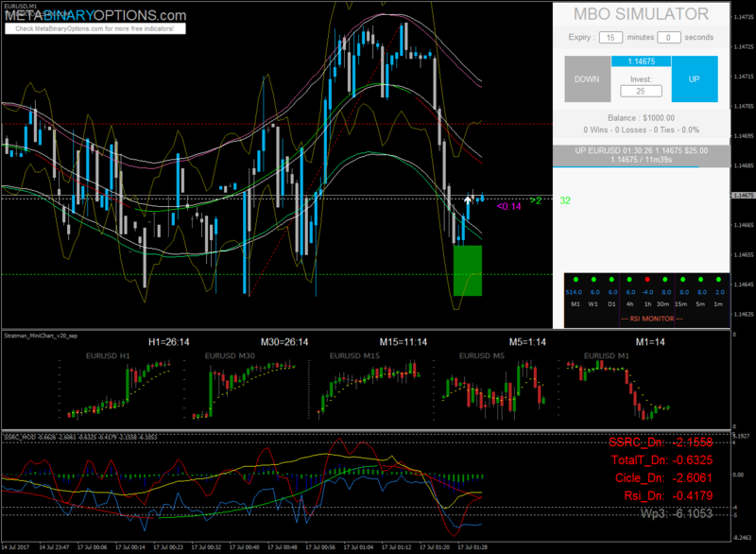This screenshot has height=554, width=756.
Task: Edit the Expiry minutes field
Action: (x=610, y=37)
